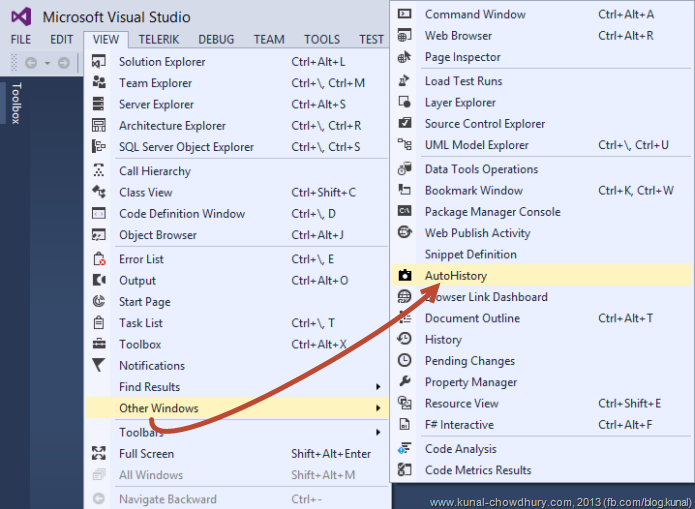Screen dimensions: 695x509
Task: Select Code Metrics Results menu entry
Action: point(478,470)
